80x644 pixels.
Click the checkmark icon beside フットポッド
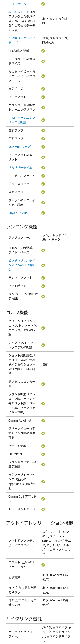(x=43, y=286)
